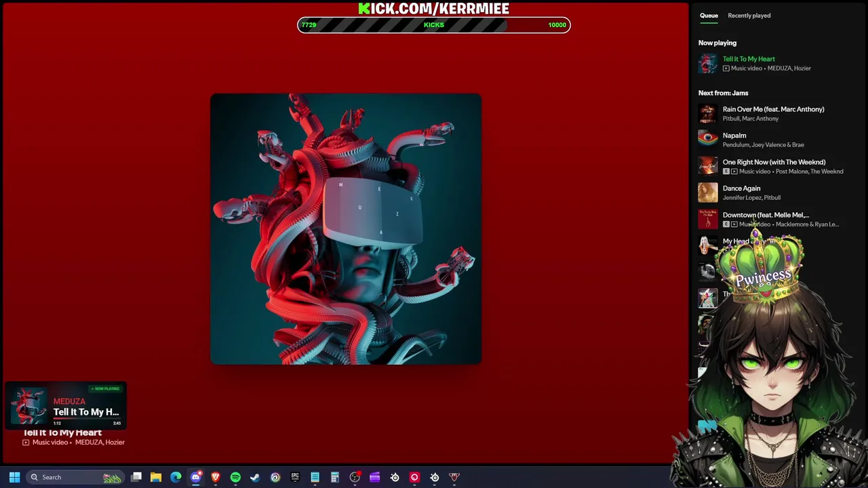868x488 pixels.
Task: Click the now playing thumbnail in the queue
Action: [x=708, y=63]
